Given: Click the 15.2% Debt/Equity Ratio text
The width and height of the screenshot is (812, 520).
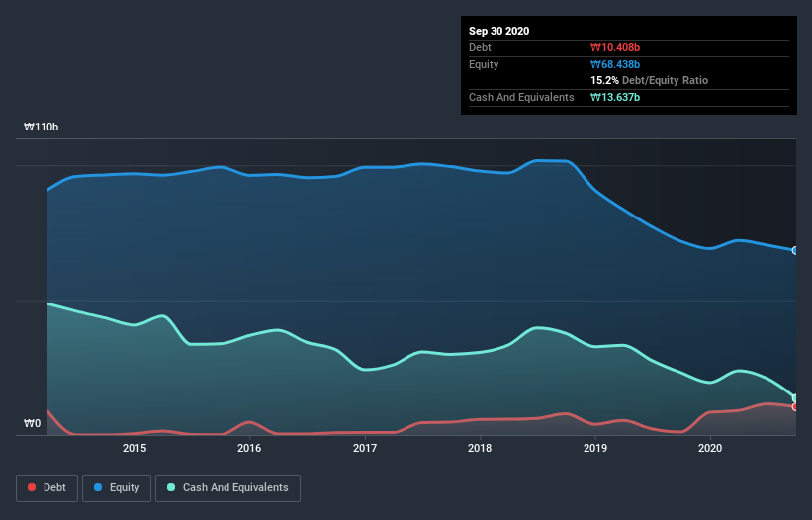Looking at the screenshot, I should [650, 80].
